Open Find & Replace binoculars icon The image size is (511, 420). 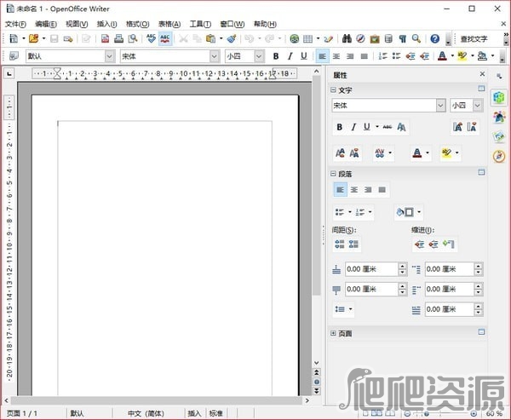point(347,38)
